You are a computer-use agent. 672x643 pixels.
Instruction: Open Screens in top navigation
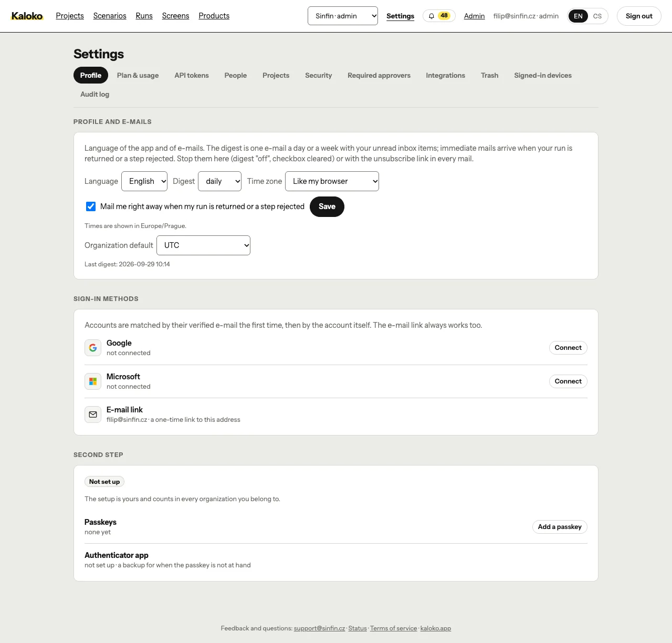(175, 16)
